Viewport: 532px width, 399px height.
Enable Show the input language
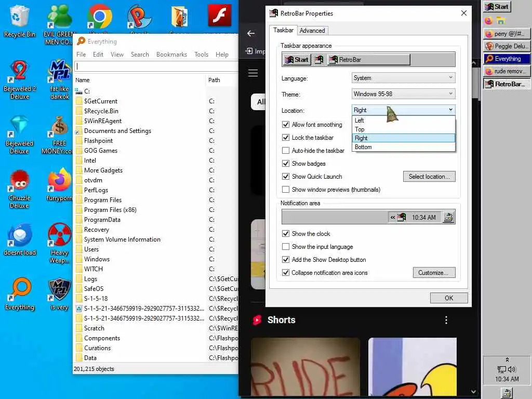[286, 247]
